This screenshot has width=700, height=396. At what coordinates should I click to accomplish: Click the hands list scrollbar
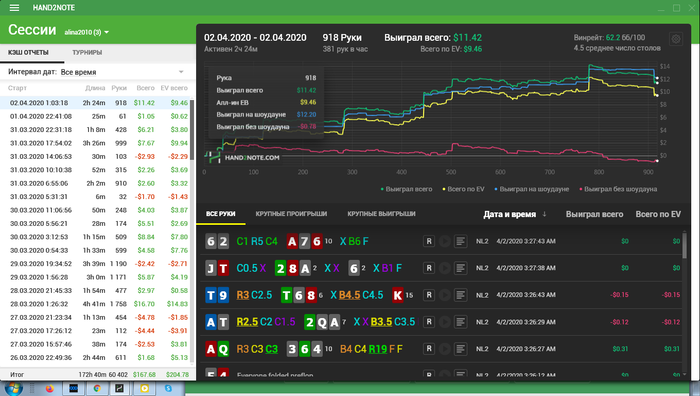tap(685, 245)
